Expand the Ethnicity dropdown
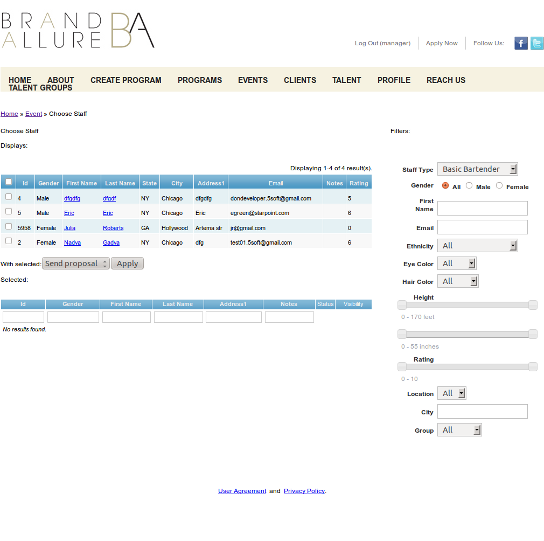Viewport: 544px width, 541px height. pyautogui.click(x=477, y=245)
